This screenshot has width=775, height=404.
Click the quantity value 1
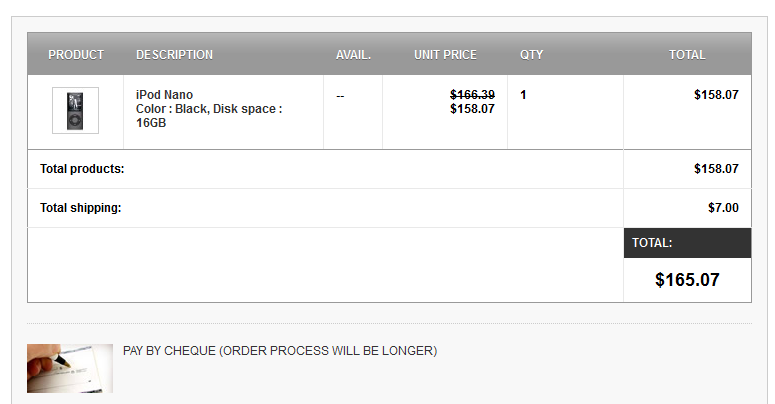[x=523, y=95]
